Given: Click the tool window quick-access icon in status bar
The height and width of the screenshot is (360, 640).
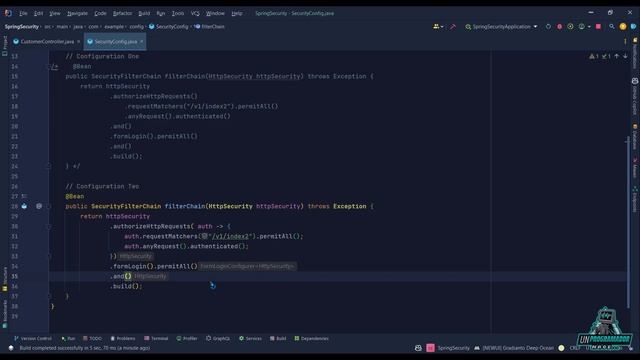Looking at the screenshot, I should tap(11, 348).
